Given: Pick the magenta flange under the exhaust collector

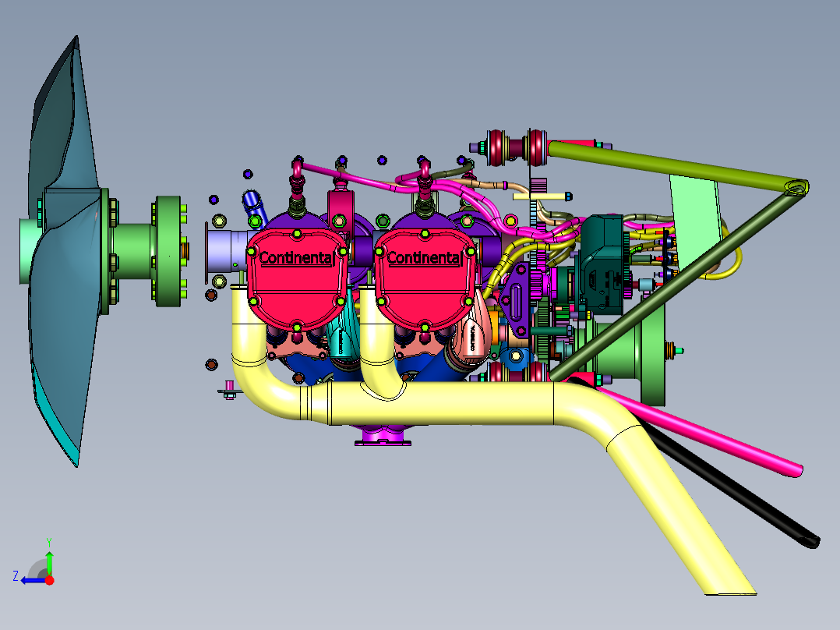Looking at the screenshot, I should 383,435.
